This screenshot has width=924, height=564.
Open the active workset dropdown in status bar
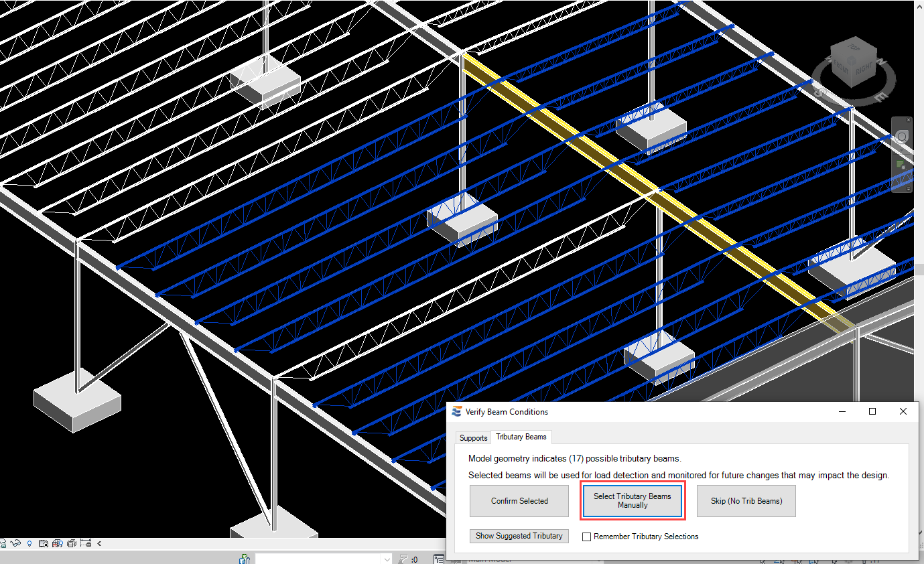pos(387,559)
